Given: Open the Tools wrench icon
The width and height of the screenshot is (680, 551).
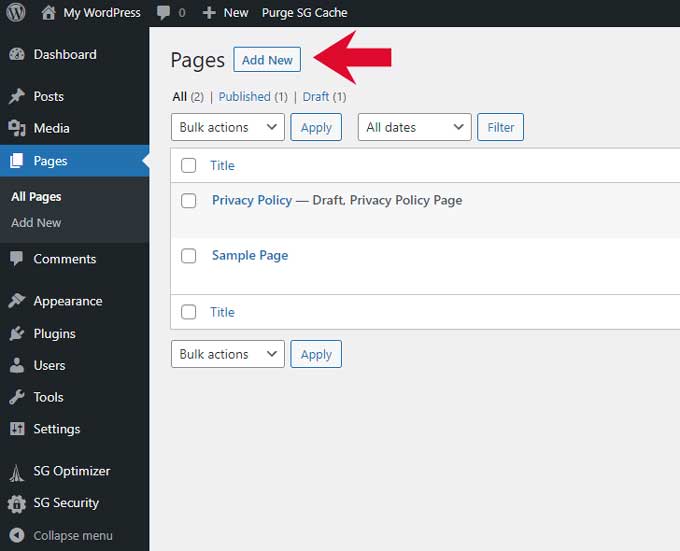Looking at the screenshot, I should (17, 398).
